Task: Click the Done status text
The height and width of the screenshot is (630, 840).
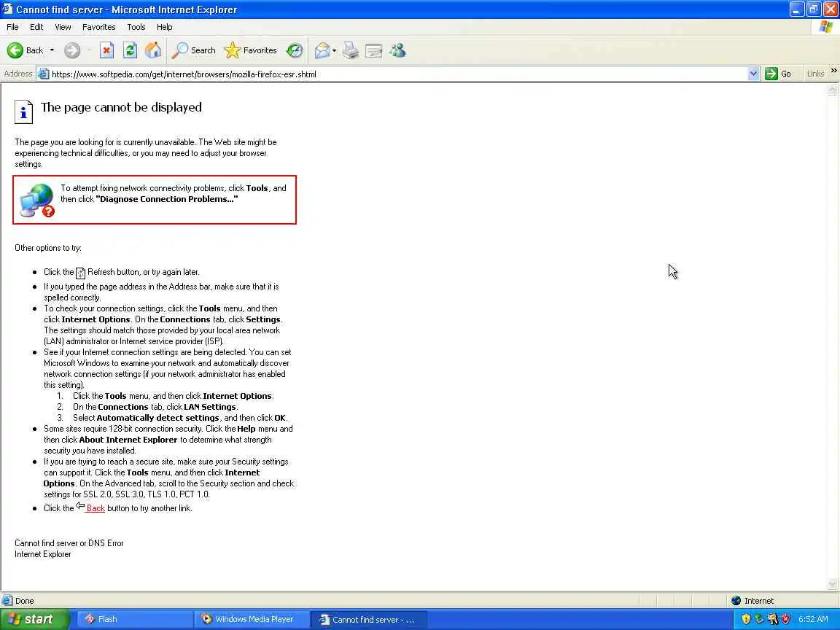Action: click(24, 601)
